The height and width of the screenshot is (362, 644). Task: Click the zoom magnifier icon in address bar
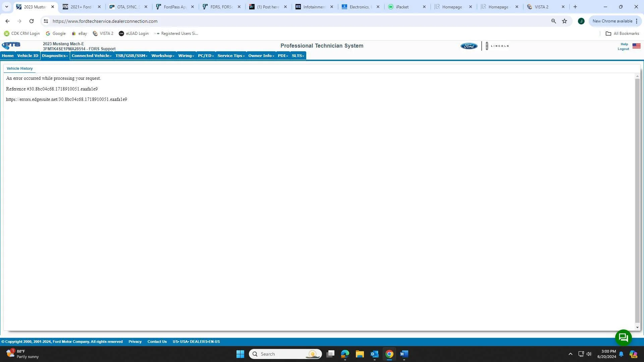[x=553, y=21]
